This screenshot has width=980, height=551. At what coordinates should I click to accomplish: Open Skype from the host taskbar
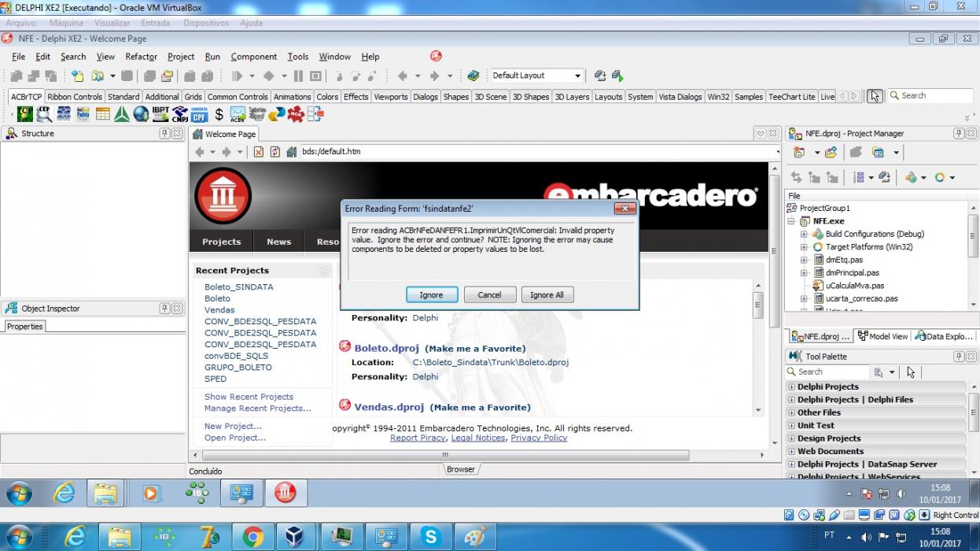pos(431,537)
